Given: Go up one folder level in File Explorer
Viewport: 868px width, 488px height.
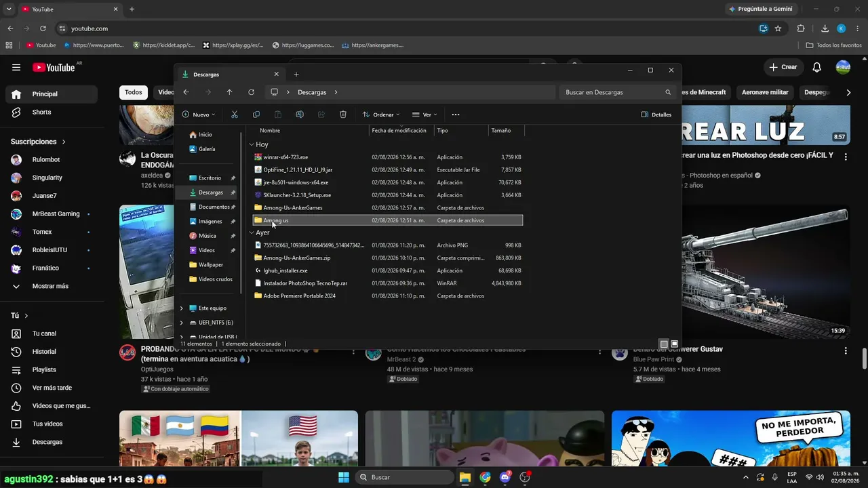Looking at the screenshot, I should [230, 92].
